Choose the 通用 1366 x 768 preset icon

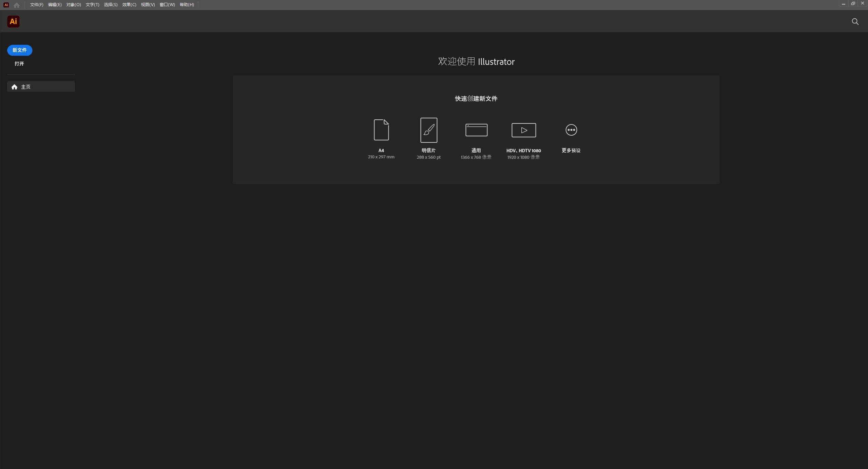click(476, 130)
